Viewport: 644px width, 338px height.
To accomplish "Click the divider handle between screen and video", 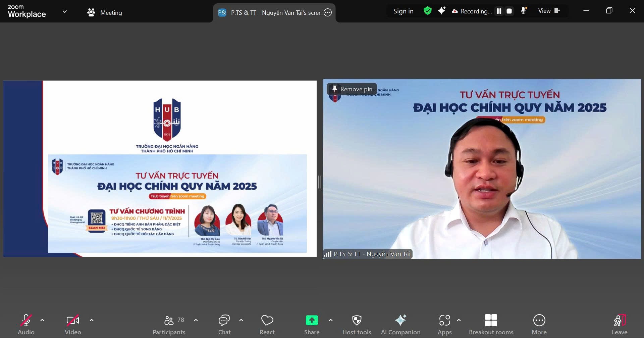I will (319, 182).
